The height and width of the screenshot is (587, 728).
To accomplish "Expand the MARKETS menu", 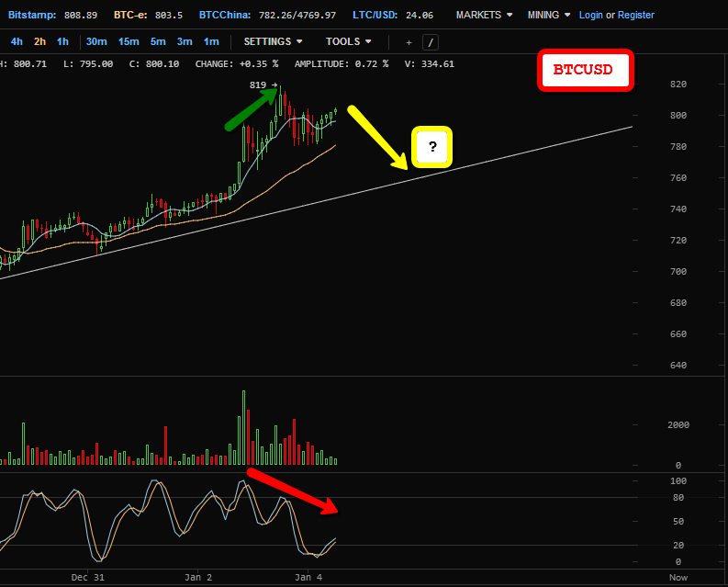I will (x=484, y=15).
